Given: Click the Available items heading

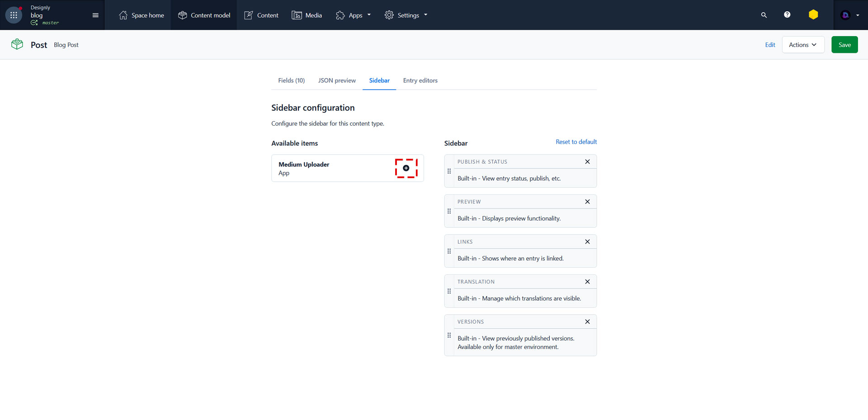Looking at the screenshot, I should (294, 143).
